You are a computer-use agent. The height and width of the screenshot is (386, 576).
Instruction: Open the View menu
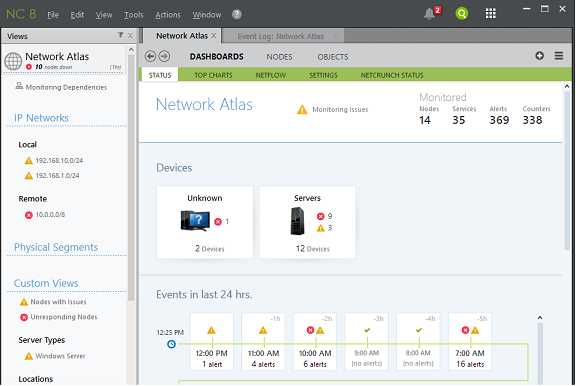pyautogui.click(x=104, y=15)
